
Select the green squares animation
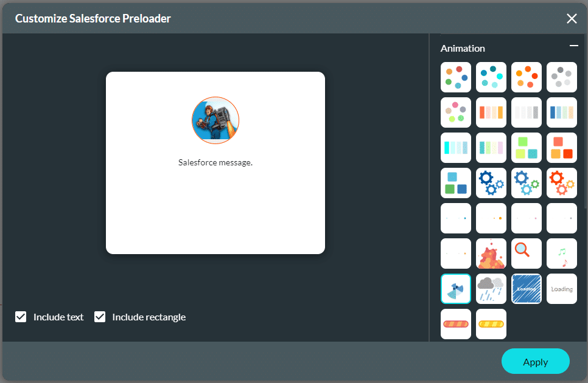click(x=526, y=147)
